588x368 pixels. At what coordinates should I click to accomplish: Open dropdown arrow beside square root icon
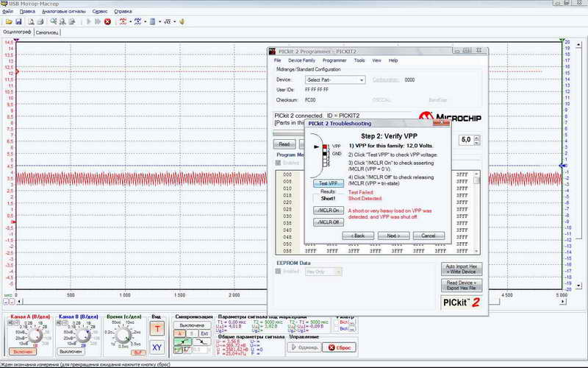pos(174,22)
